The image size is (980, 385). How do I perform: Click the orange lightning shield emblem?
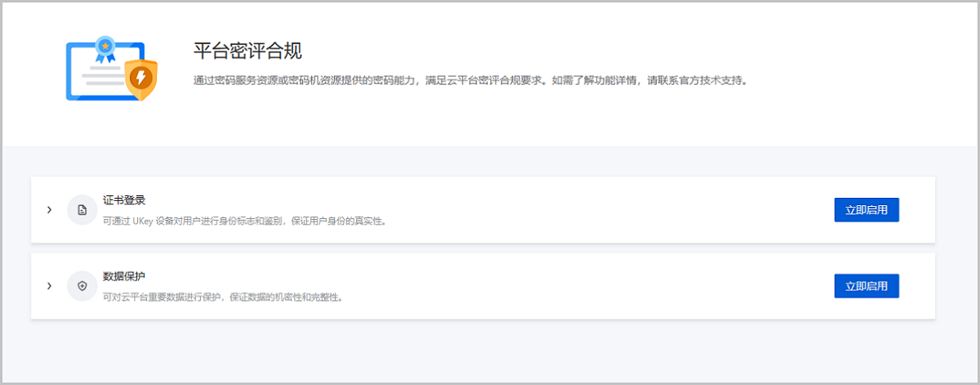pyautogui.click(x=141, y=79)
